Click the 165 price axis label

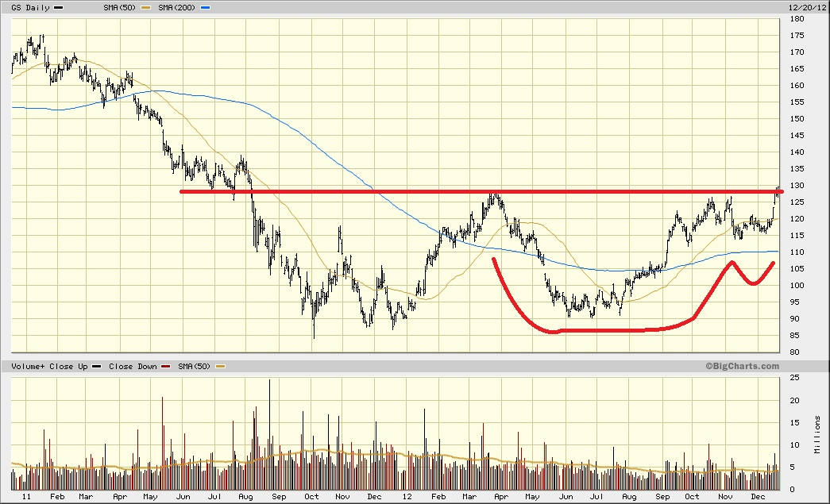(797, 69)
